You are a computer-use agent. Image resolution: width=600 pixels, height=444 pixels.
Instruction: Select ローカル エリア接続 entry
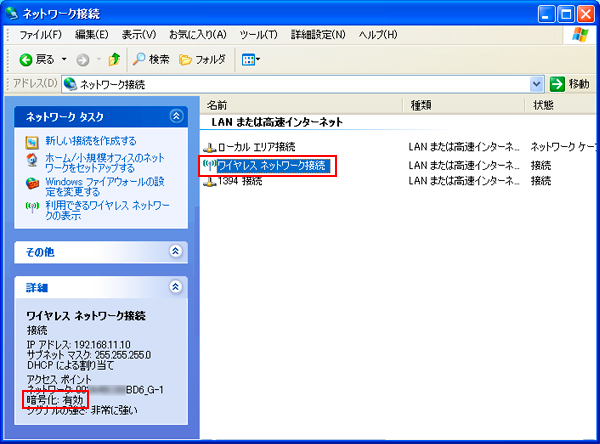coord(256,147)
